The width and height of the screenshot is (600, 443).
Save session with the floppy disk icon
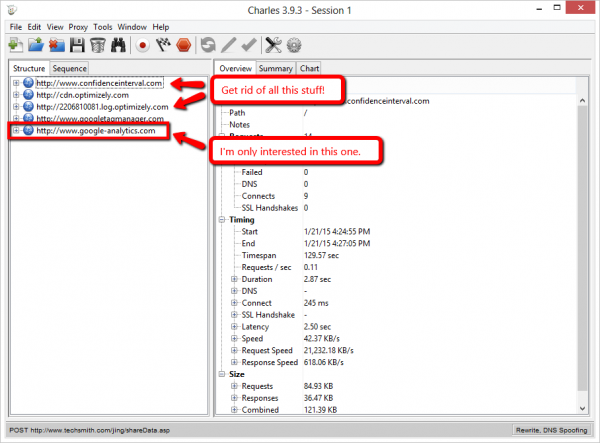(x=77, y=45)
